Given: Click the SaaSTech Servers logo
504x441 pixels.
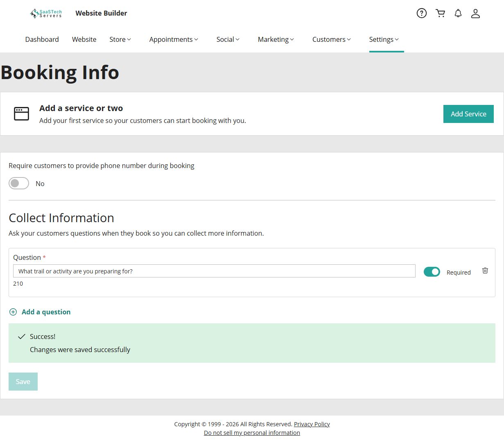Looking at the screenshot, I should coord(46,14).
